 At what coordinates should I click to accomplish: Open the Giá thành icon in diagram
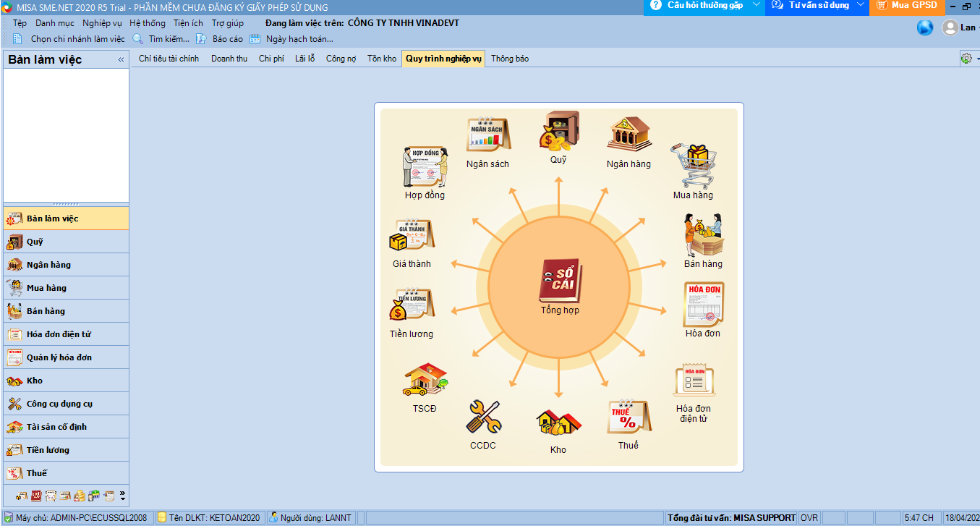tap(412, 237)
